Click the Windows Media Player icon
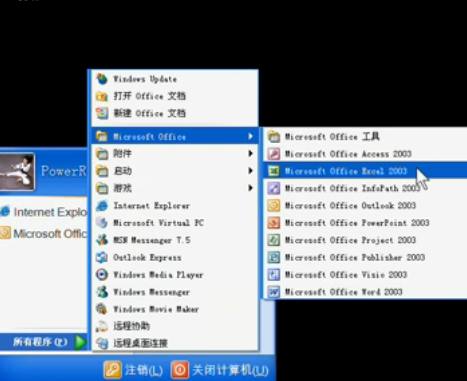This screenshot has height=381, width=467. [102, 275]
